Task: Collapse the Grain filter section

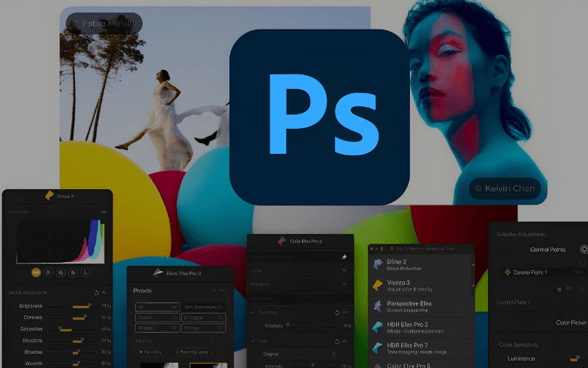Action: 344,341
